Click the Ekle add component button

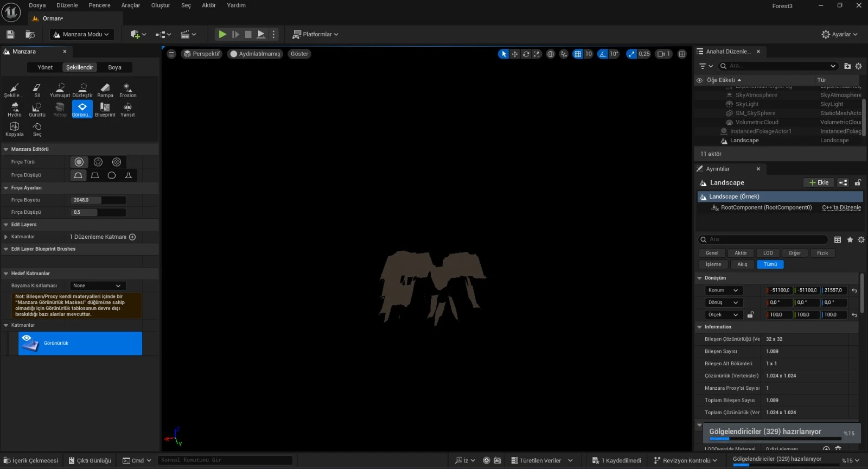[819, 183]
